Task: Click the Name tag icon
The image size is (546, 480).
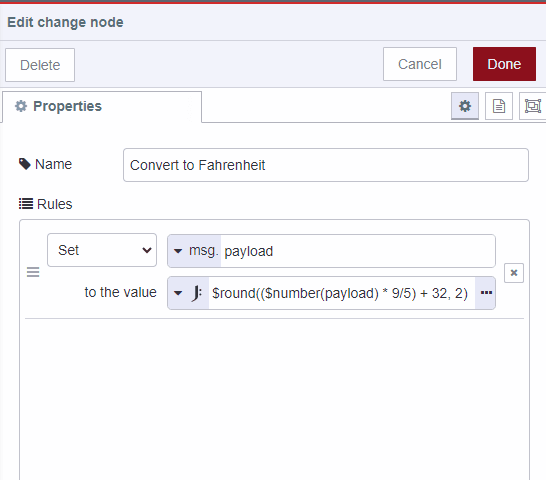Action: click(x=25, y=164)
